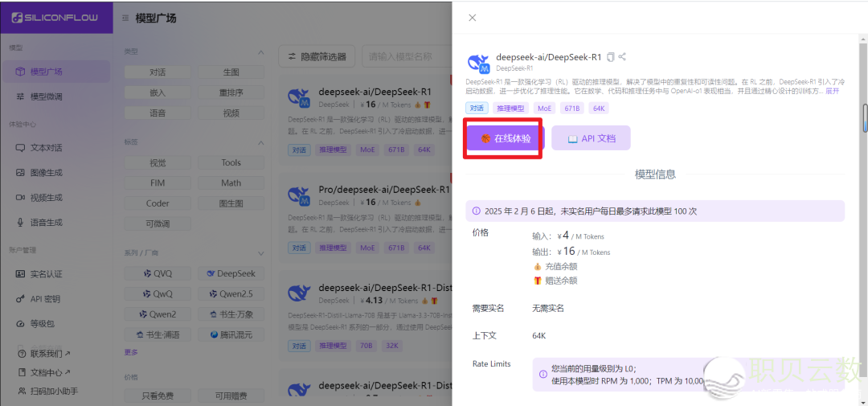The height and width of the screenshot is (406, 868).
Task: Click the 充值余额 money bag icon
Action: coord(537,266)
